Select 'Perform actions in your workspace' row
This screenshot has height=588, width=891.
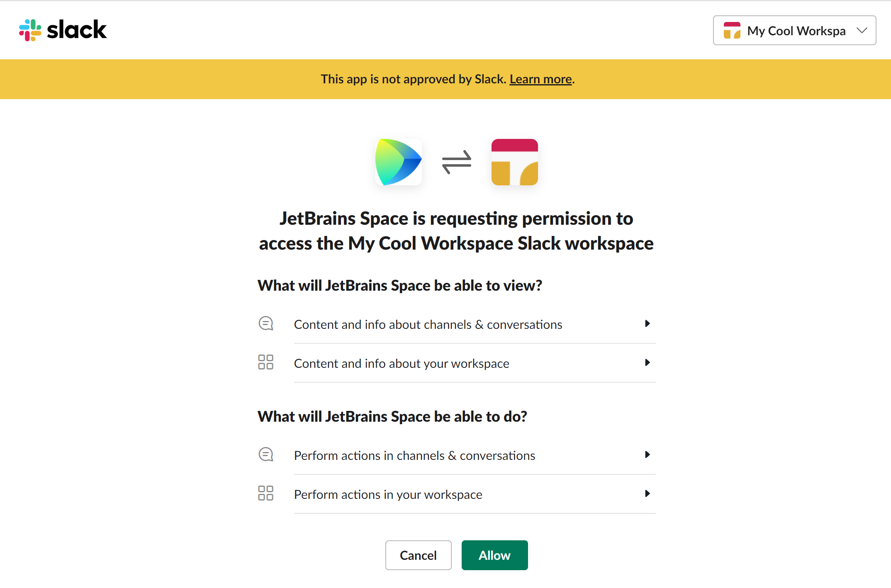(x=388, y=494)
